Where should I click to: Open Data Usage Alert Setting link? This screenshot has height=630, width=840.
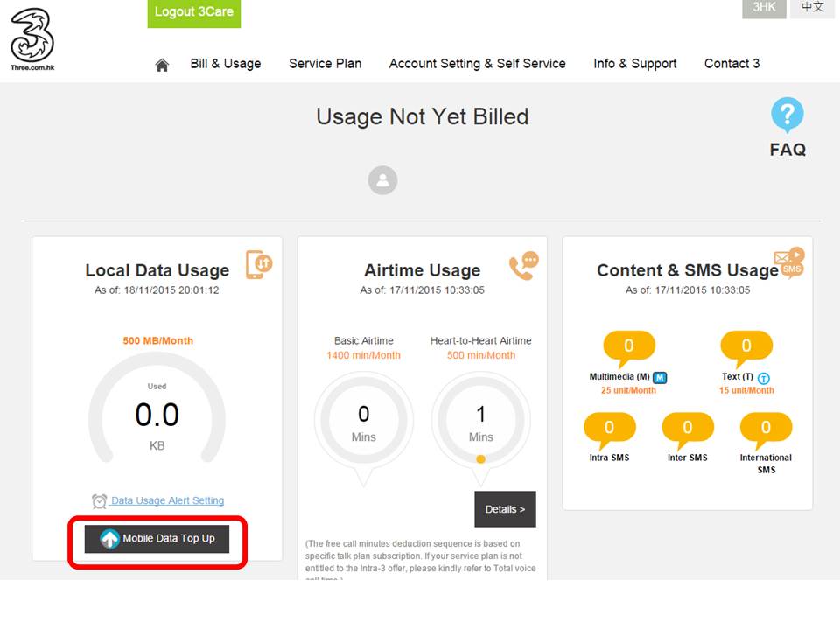(x=168, y=500)
